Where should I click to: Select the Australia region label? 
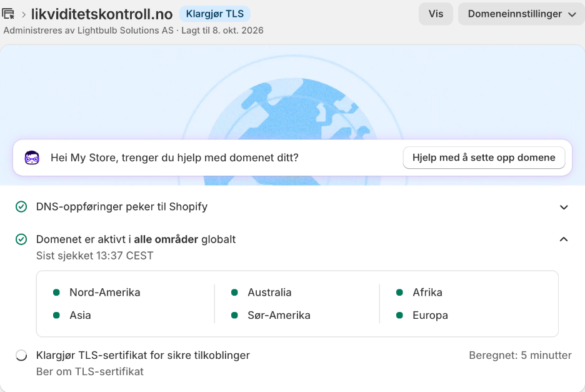coord(269,293)
